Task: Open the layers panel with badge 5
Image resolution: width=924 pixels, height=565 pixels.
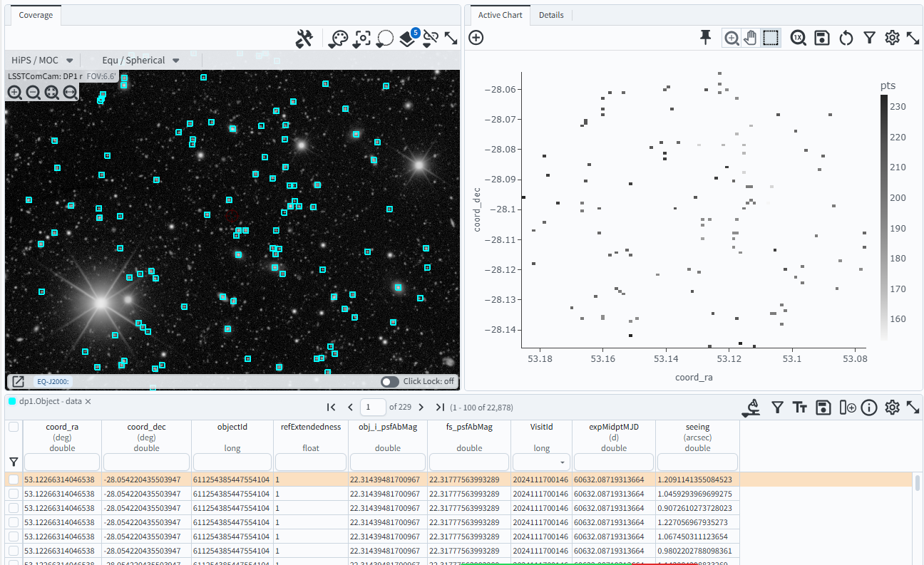Action: [x=406, y=39]
